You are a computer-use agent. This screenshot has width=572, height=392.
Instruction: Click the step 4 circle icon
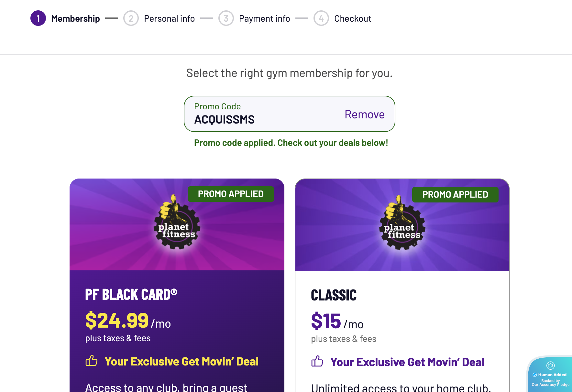(321, 18)
